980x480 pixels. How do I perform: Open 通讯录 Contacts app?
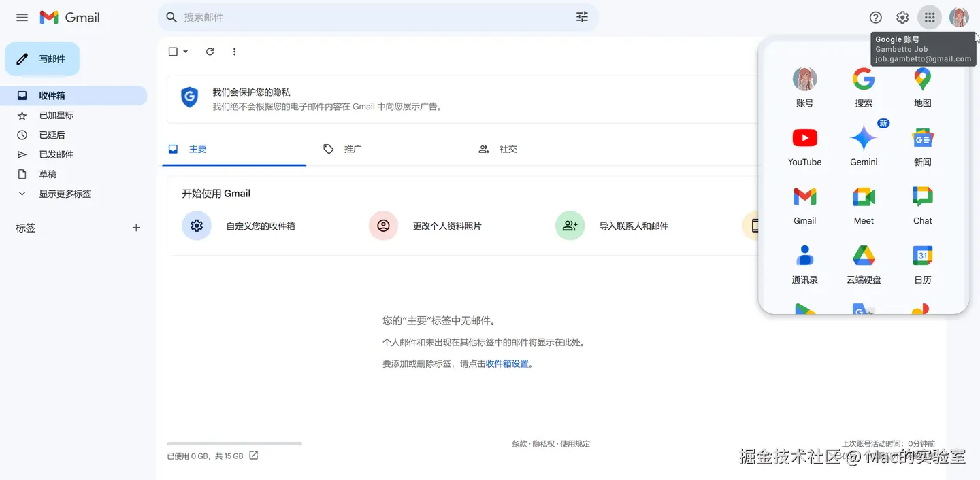(x=804, y=265)
